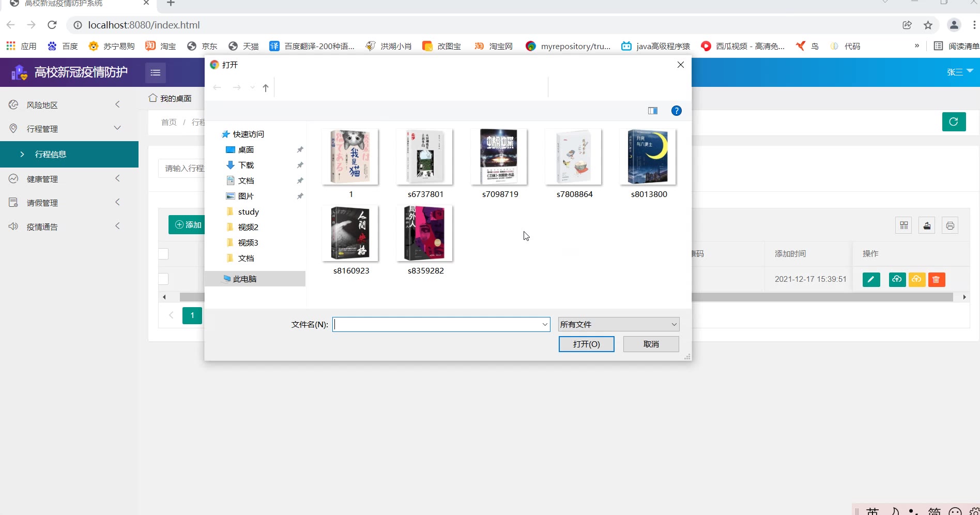
Task: Select the image file named 1
Action: pyautogui.click(x=351, y=164)
